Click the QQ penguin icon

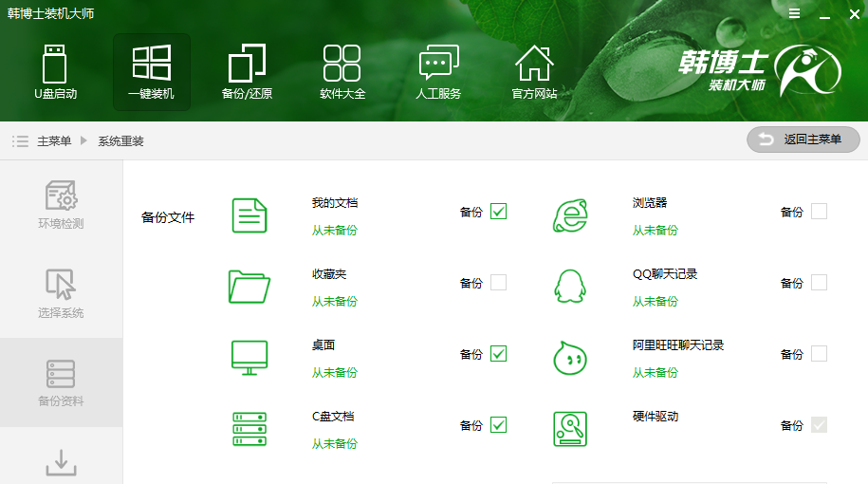tap(570, 287)
